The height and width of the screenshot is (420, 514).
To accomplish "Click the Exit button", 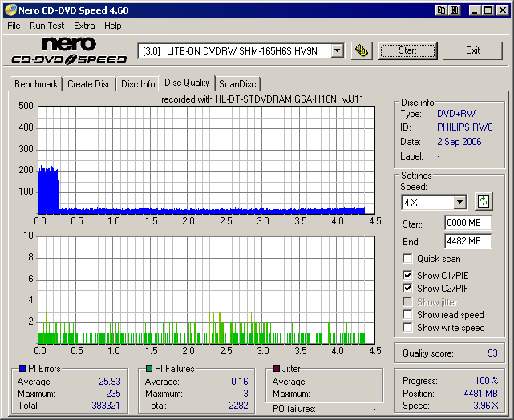I will [472, 50].
